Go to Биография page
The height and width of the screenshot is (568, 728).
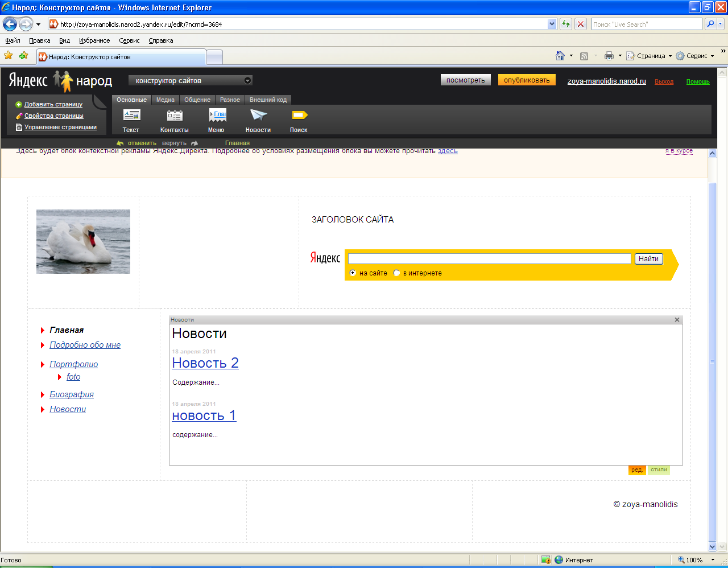[72, 394]
